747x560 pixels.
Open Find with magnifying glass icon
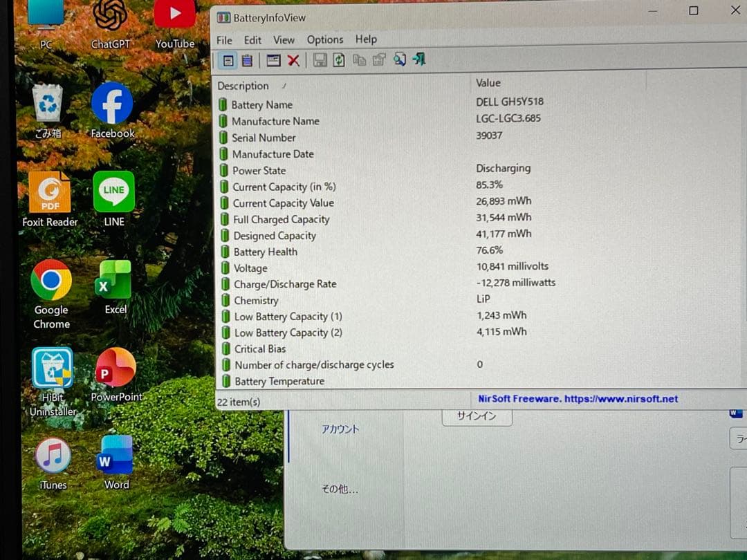[400, 60]
